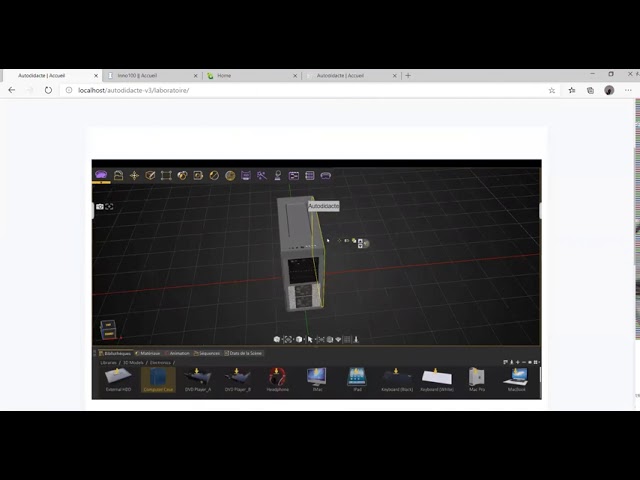Click the purple sliders panel toolbar icon

pos(294,176)
